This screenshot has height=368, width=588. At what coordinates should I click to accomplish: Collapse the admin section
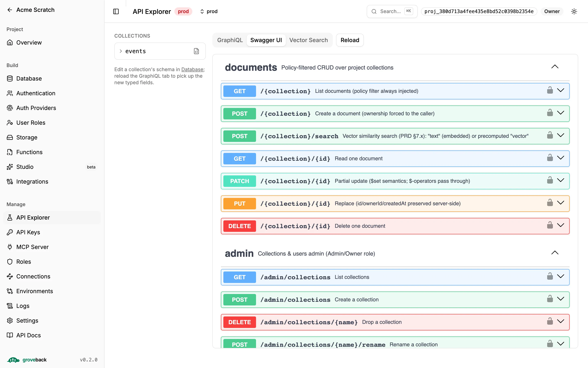tap(555, 253)
